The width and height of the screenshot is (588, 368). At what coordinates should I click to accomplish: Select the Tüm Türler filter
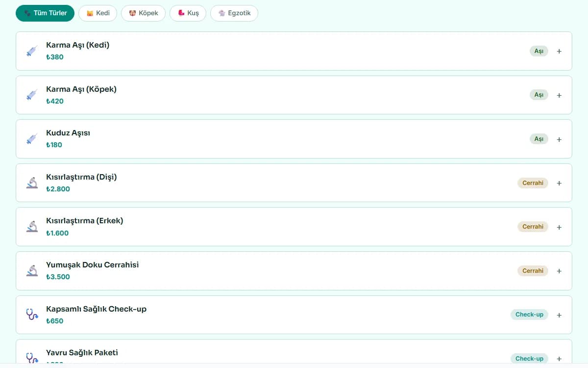click(x=45, y=13)
